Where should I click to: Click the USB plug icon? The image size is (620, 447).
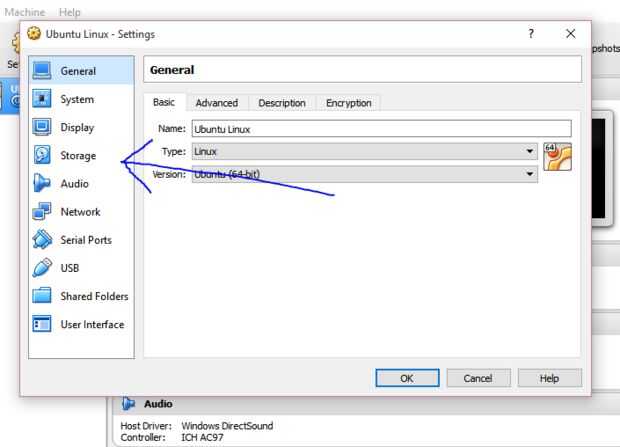42,267
